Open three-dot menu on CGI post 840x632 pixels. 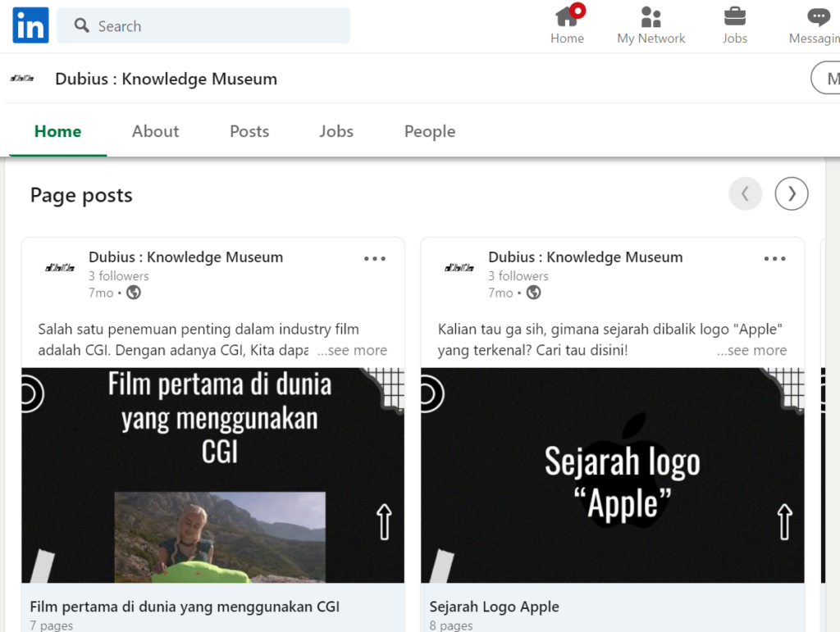374,259
